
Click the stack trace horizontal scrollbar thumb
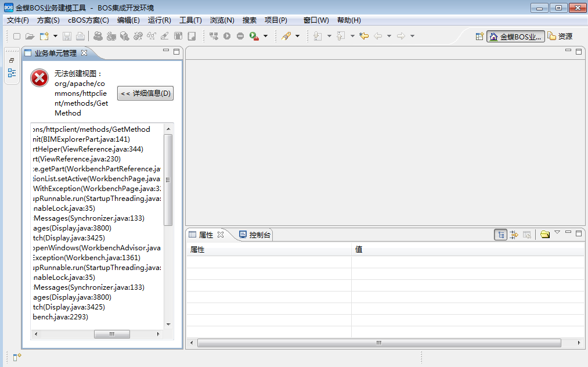pos(112,334)
